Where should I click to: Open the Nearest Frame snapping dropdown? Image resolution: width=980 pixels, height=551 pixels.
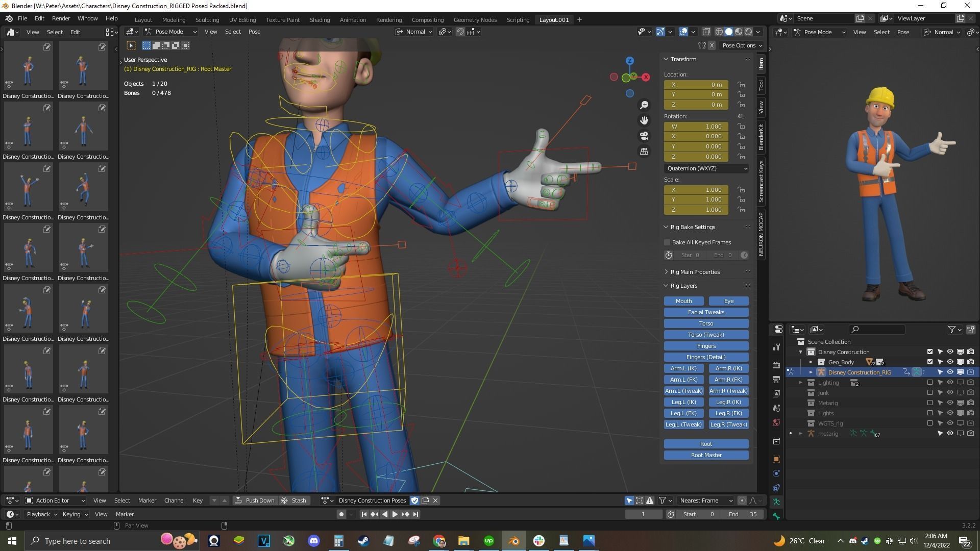coord(706,500)
